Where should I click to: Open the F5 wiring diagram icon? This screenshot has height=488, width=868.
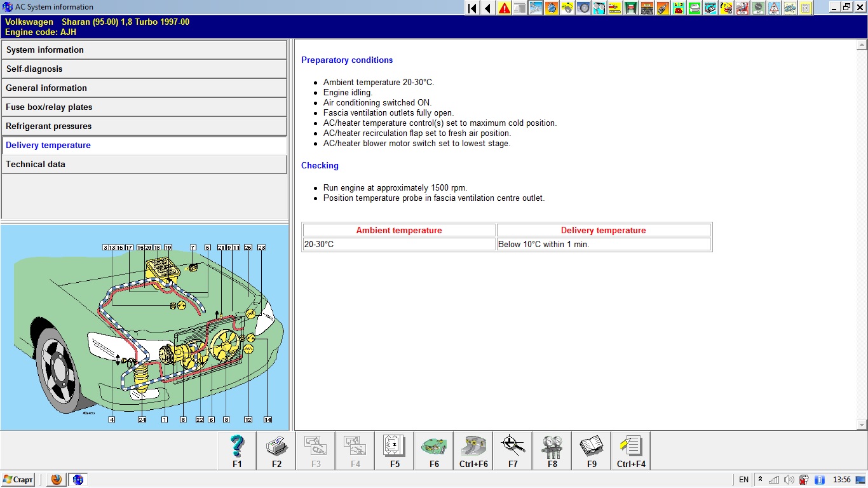click(395, 451)
